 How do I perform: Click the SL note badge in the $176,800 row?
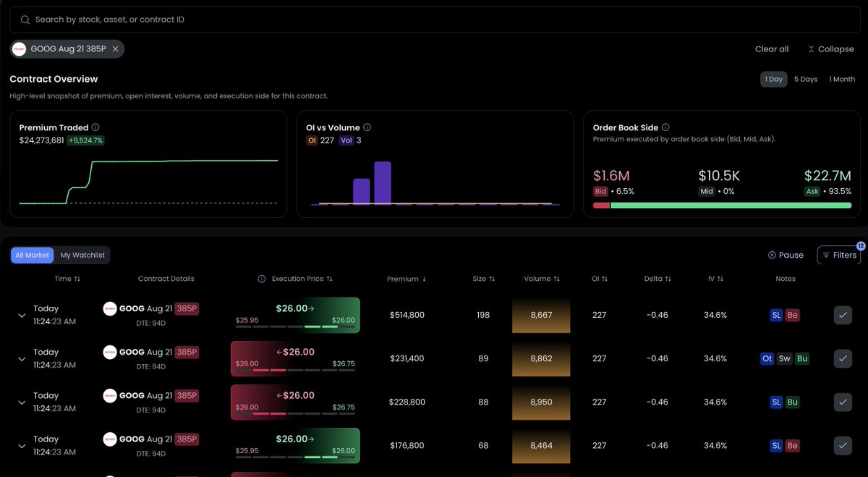click(x=776, y=445)
